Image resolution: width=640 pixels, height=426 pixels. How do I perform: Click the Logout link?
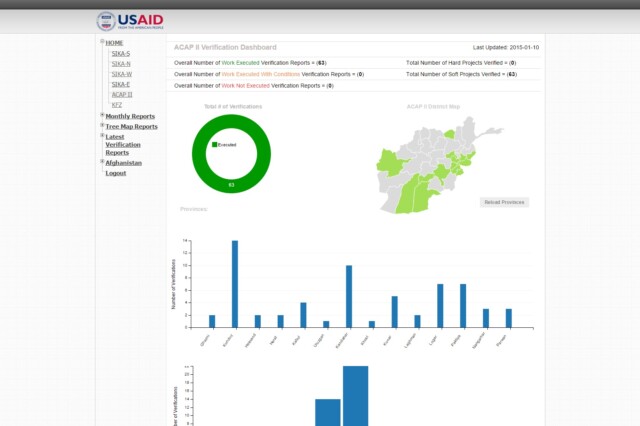[x=116, y=173]
